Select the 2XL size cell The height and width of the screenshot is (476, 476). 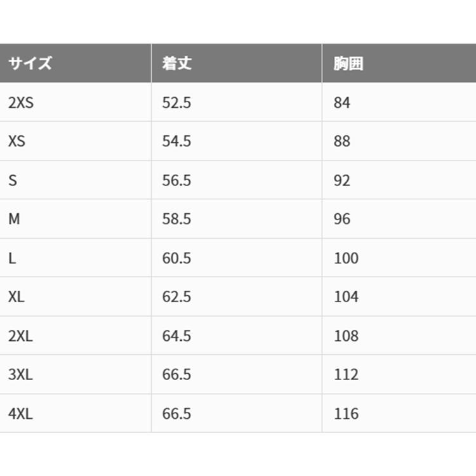(20, 336)
